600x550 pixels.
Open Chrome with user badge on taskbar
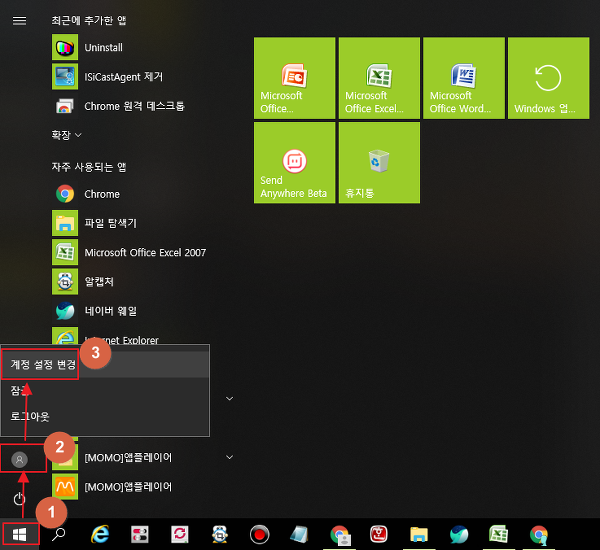coord(341,535)
